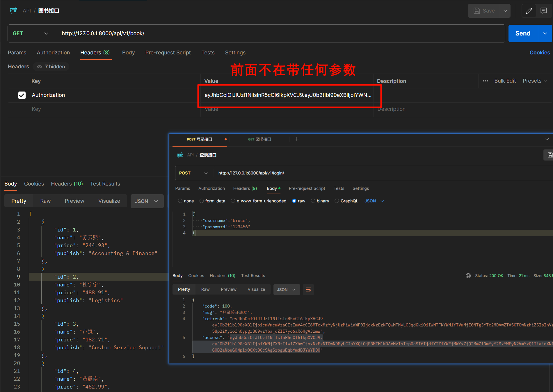Viewport: 553px width, 392px height.
Task: Click the API breadcrumb link at top
Action: tap(27, 11)
